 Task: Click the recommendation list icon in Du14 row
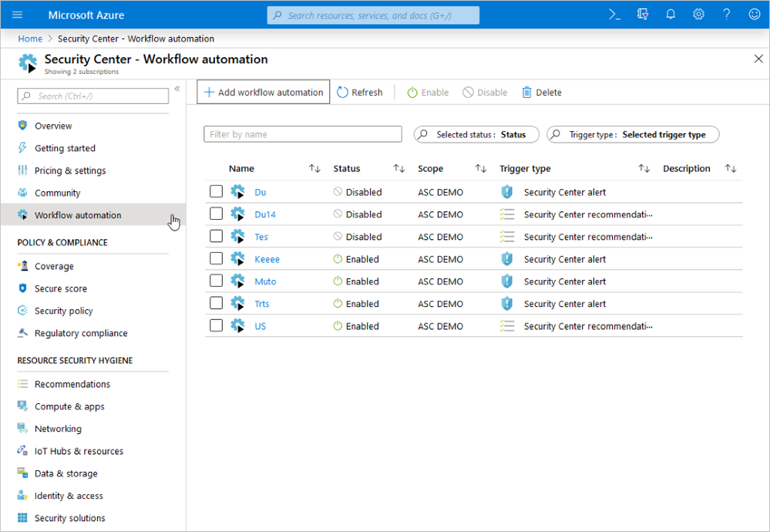[507, 214]
